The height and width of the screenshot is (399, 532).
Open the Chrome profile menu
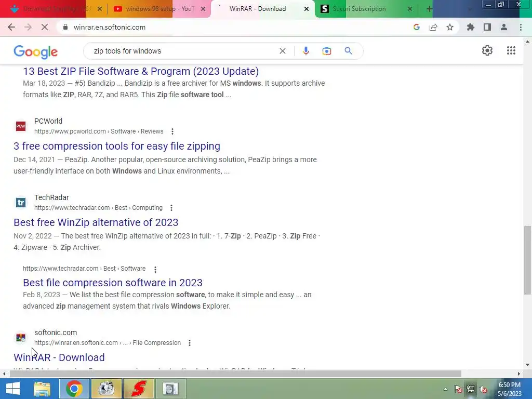coord(504,27)
